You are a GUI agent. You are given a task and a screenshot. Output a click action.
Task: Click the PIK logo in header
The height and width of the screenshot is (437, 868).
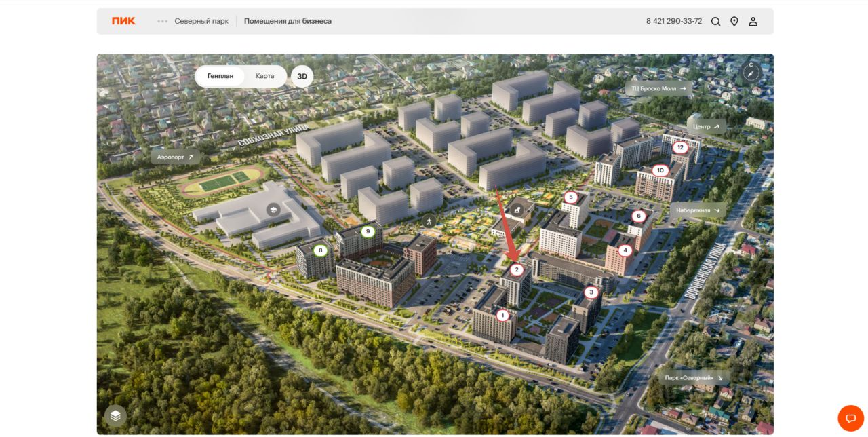(123, 21)
